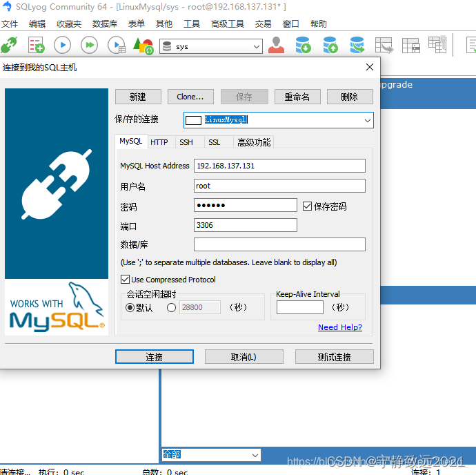Click the Execute and edit resultset icon
Screen dimensions: 476x475
click(117, 46)
